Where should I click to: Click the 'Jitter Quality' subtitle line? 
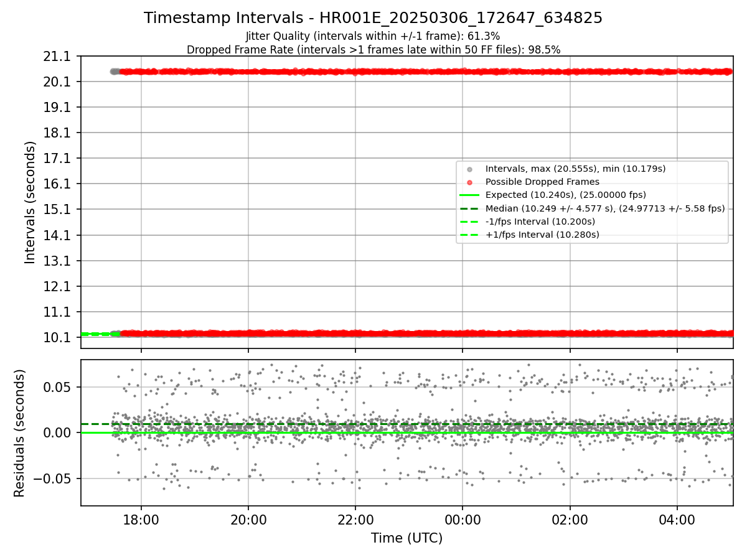tap(373, 36)
